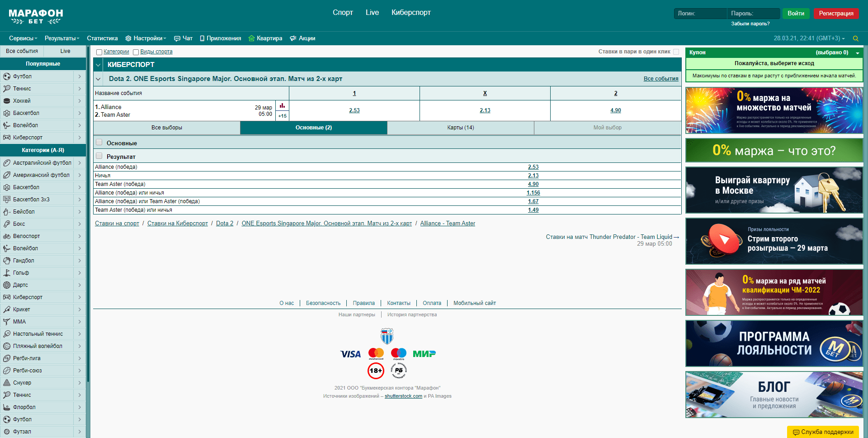Click the Floorball icon in categories
This screenshot has width=868, height=438.
coord(7,407)
